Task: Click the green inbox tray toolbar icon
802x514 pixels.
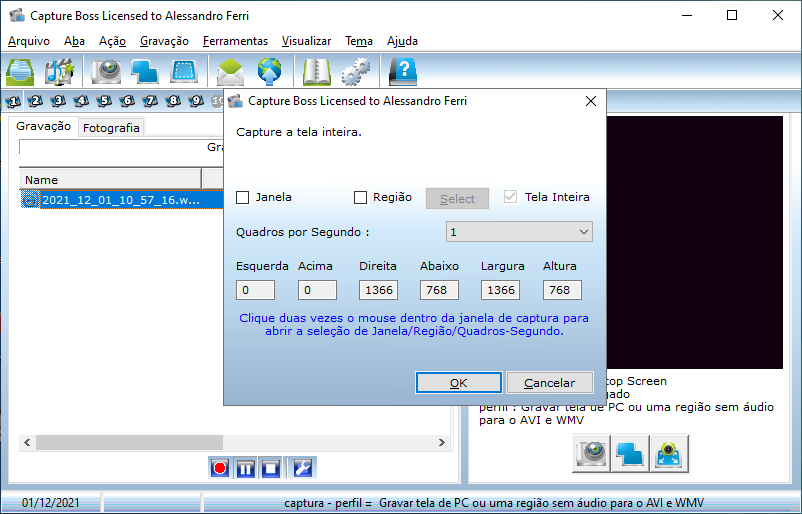Action: (20, 72)
